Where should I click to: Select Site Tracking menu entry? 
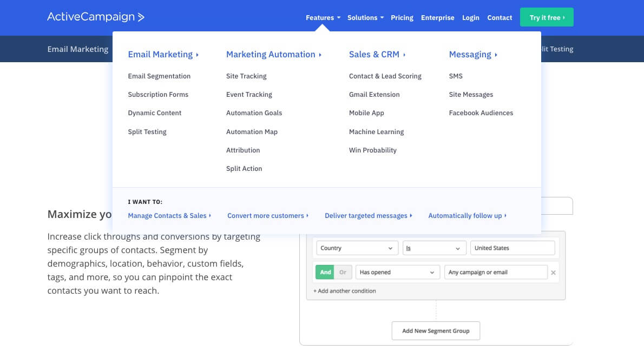[246, 76]
